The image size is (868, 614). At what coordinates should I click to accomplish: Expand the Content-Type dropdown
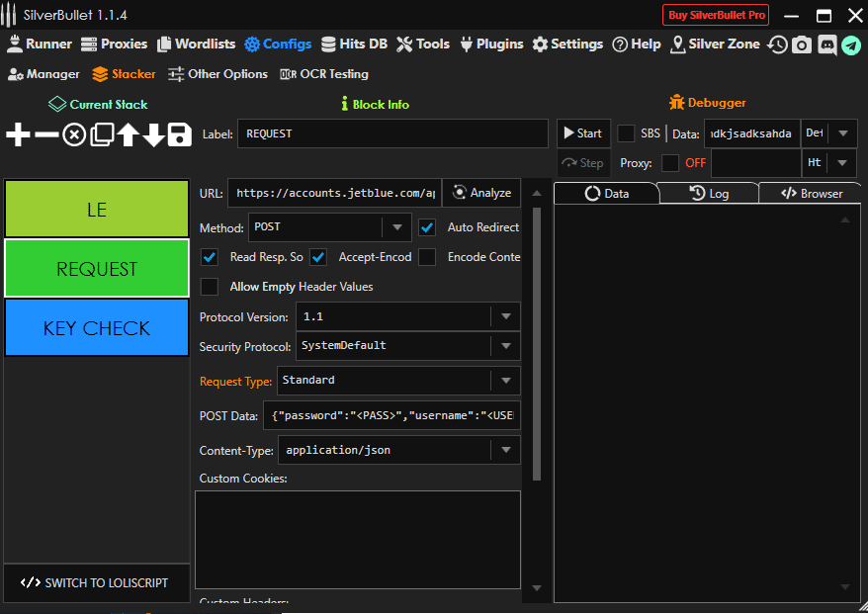(504, 450)
